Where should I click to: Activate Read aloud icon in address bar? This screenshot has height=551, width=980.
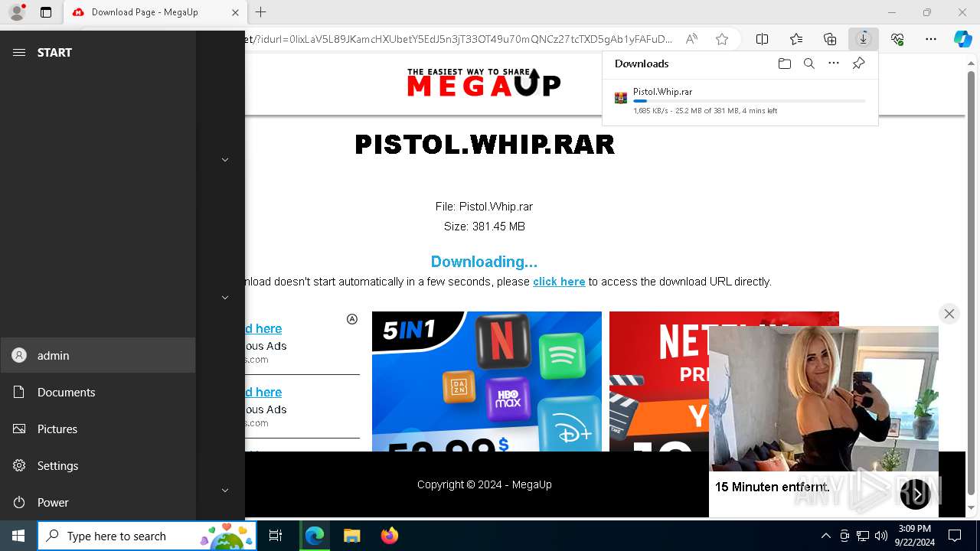pyautogui.click(x=691, y=39)
